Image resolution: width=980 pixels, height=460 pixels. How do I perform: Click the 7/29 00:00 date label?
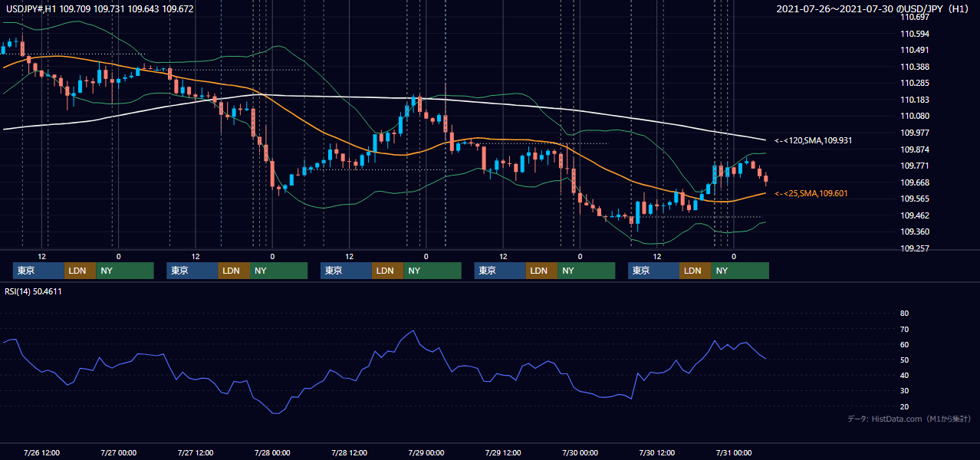[x=426, y=453]
